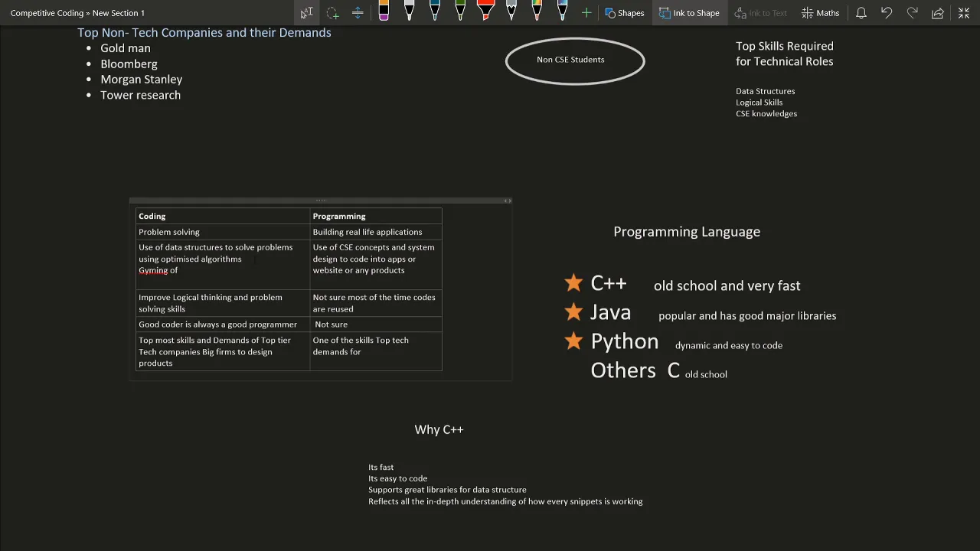
Task: Click the 'Coding' table header cell
Action: [223, 216]
